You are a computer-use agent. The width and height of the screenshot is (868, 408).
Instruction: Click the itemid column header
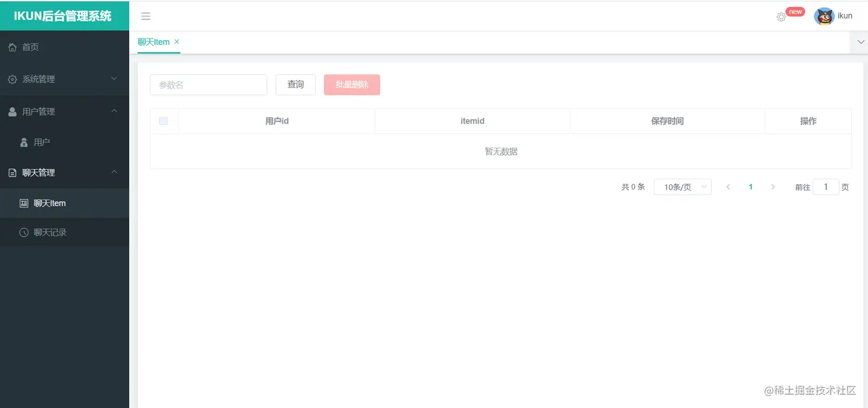click(x=472, y=121)
